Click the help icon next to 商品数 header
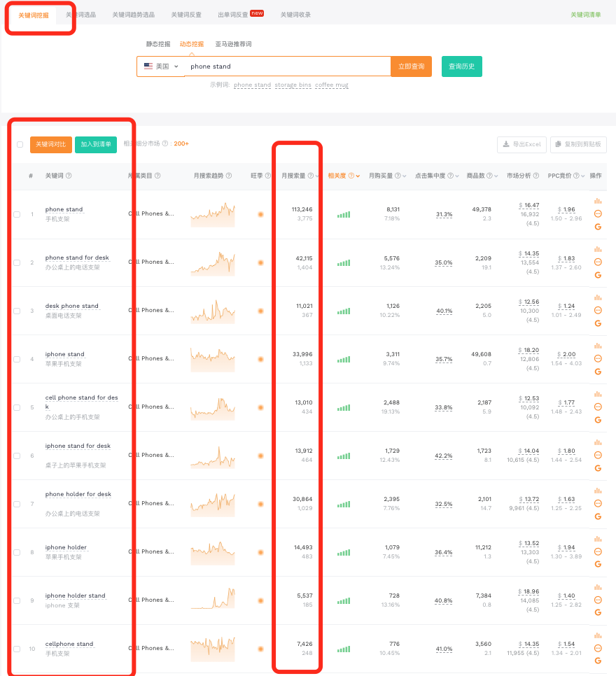616x676 pixels. click(x=489, y=176)
